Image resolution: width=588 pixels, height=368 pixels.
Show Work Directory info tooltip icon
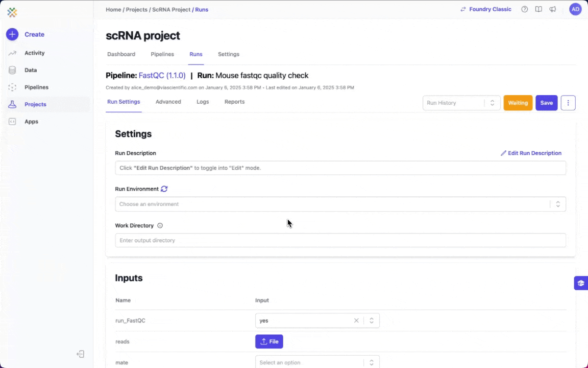160,225
